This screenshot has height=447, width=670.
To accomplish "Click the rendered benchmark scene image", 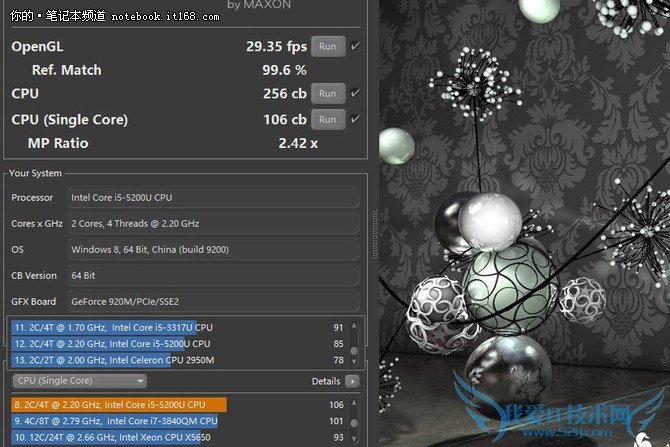I will click(524, 224).
